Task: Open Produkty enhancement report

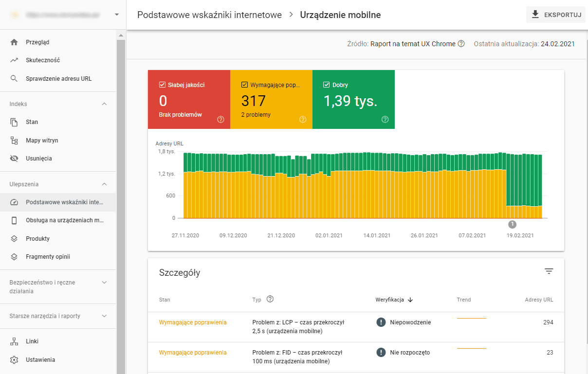Action: [x=58, y=239]
